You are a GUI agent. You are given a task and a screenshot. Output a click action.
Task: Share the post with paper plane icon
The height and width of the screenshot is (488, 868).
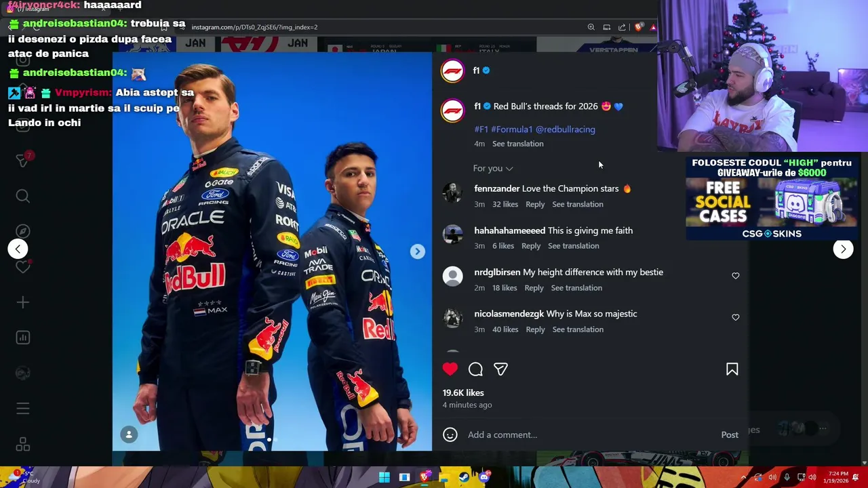[500, 369]
